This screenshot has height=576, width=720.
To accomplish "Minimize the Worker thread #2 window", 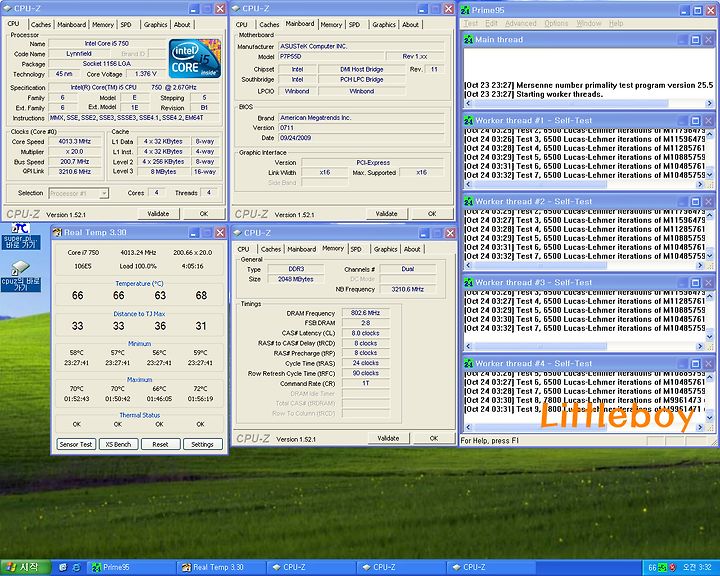I will tap(683, 202).
